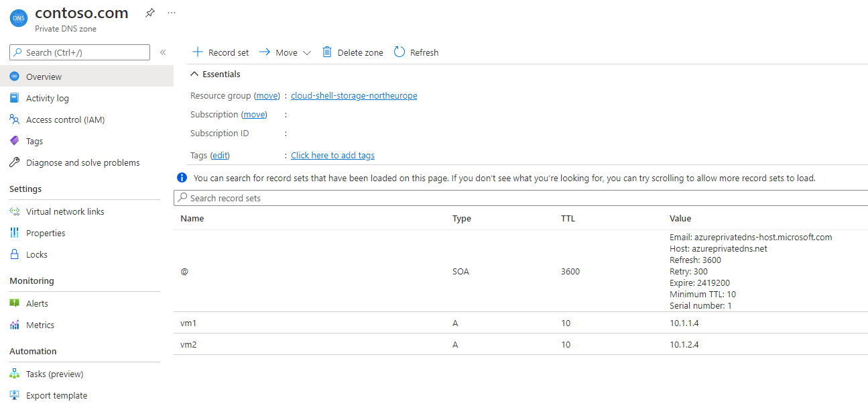This screenshot has height=412, width=868.
Task: Focus the sidebar Search (Ctrl+/) box
Action: [80, 52]
